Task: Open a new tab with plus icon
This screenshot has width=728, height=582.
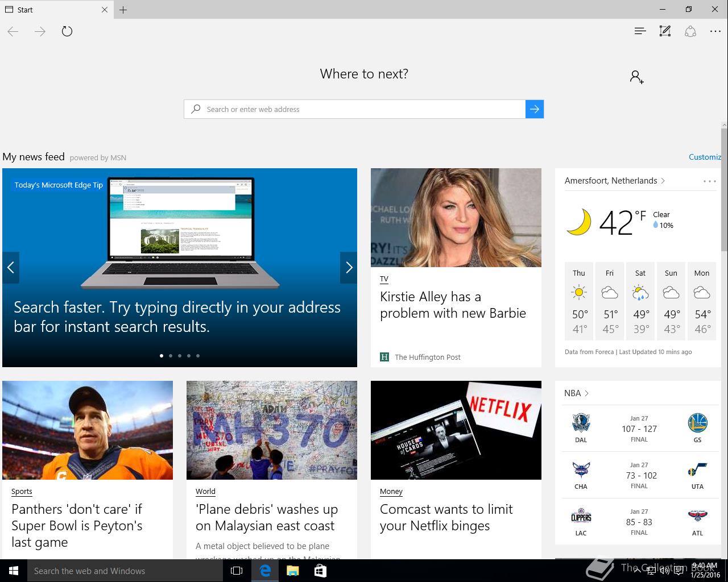Action: click(123, 10)
